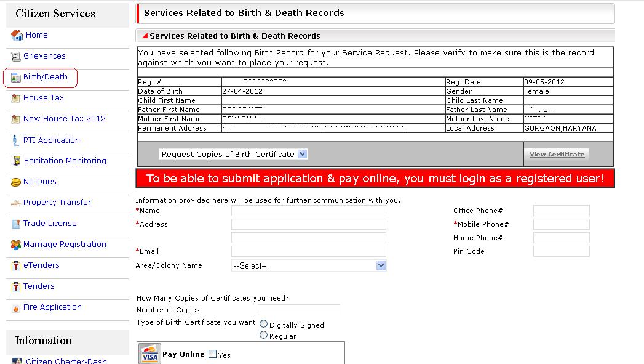Click the second Address line field
The height and width of the screenshot is (364, 644).
click(x=308, y=238)
